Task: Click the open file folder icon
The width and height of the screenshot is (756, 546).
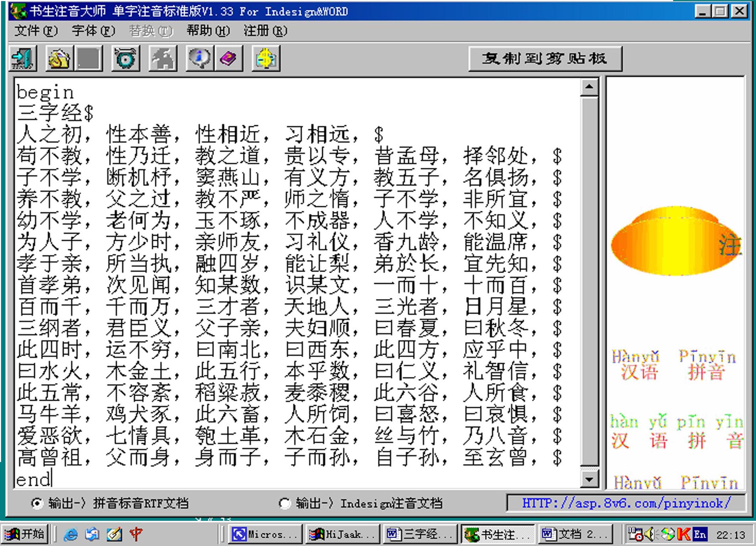Action: coord(59,58)
